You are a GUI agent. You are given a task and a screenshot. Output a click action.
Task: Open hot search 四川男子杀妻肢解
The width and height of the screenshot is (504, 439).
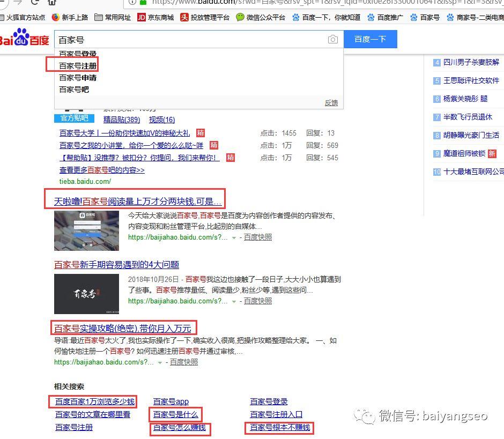471,62
